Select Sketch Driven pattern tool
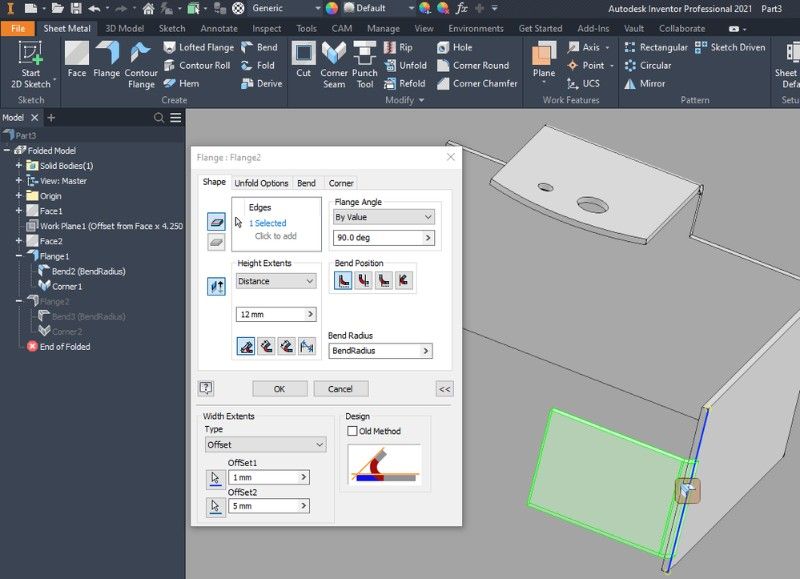800x579 pixels. click(730, 47)
